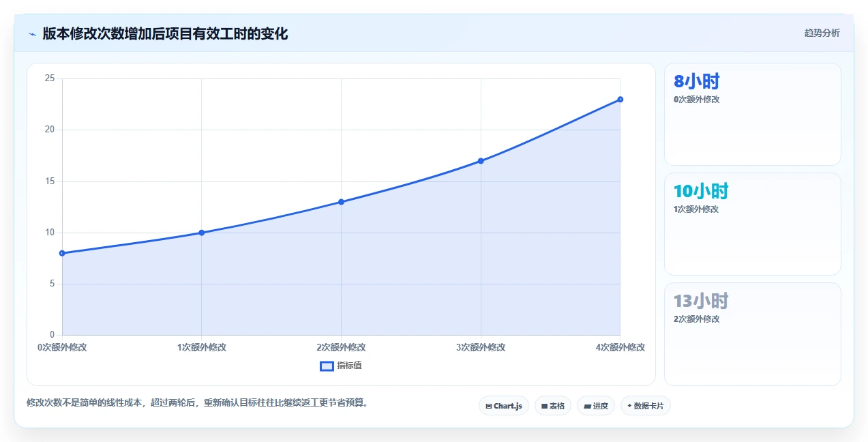Select the 数据卡片 tag
Viewport: 868px width, 442px height.
[645, 406]
